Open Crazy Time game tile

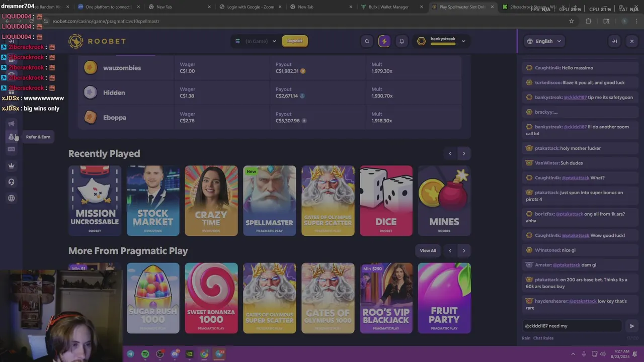[x=211, y=201]
